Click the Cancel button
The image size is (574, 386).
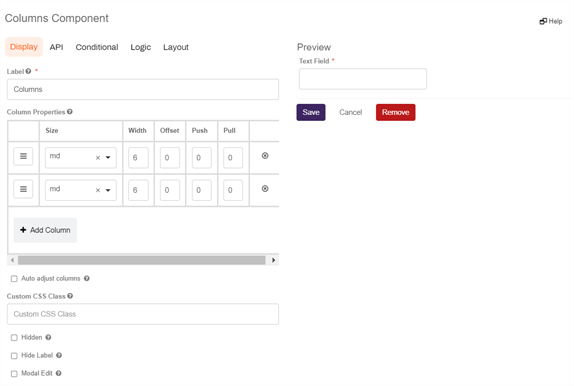coord(351,112)
